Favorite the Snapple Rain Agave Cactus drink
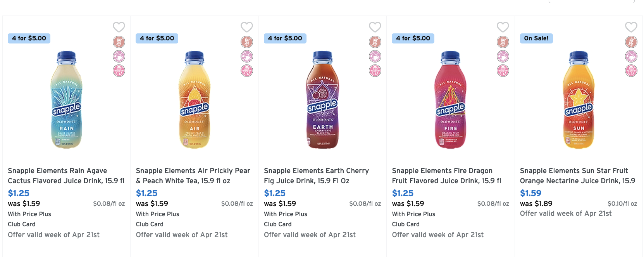644x257 pixels. (x=119, y=27)
